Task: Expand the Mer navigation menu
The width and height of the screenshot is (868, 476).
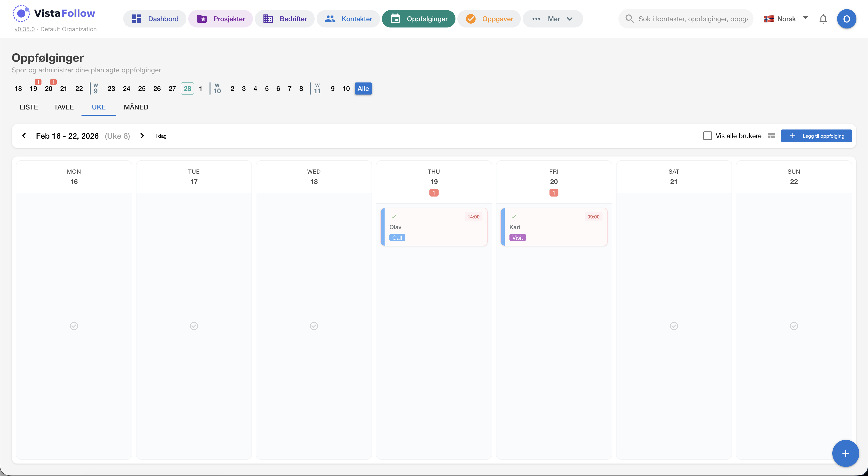Action: coord(553,19)
